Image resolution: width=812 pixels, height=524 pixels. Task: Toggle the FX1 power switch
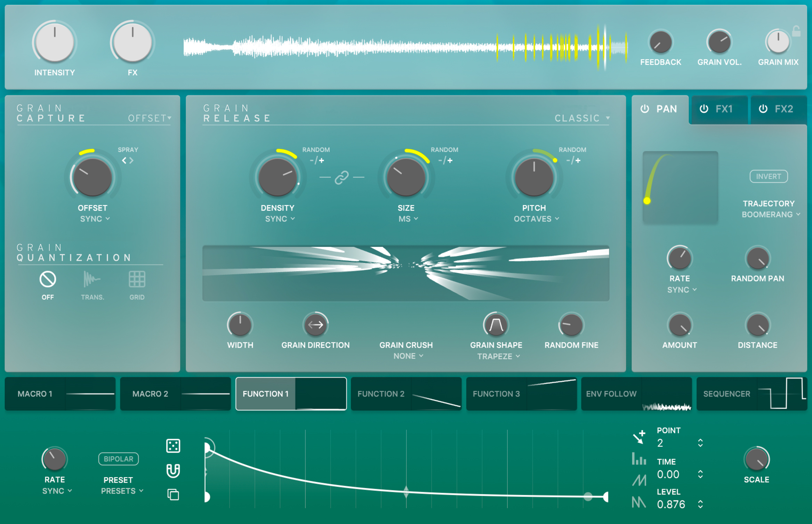coord(703,110)
